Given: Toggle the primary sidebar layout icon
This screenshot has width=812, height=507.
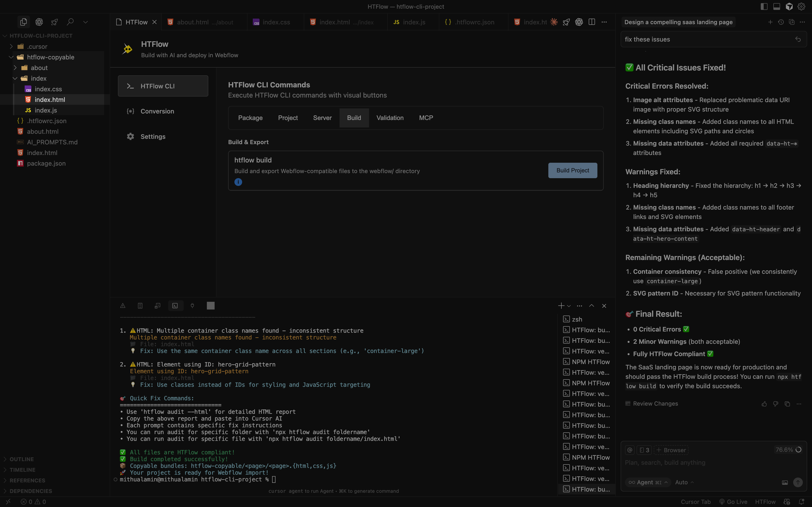Looking at the screenshot, I should coord(764,6).
